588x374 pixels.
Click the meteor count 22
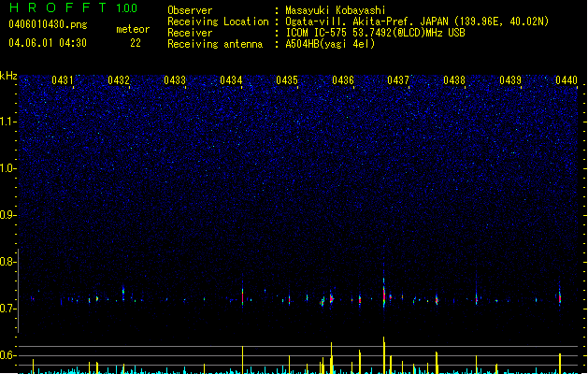click(136, 43)
